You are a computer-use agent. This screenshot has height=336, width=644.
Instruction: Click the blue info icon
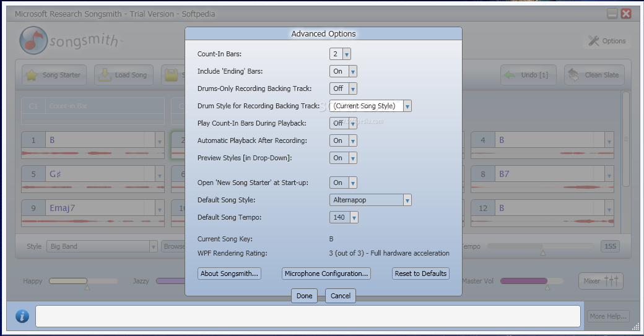22,316
